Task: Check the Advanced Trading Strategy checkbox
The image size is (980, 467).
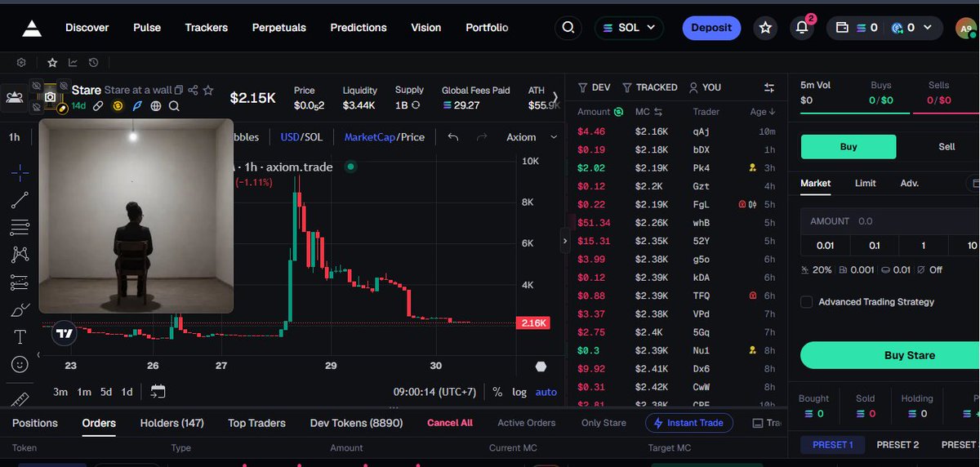Action: click(807, 302)
